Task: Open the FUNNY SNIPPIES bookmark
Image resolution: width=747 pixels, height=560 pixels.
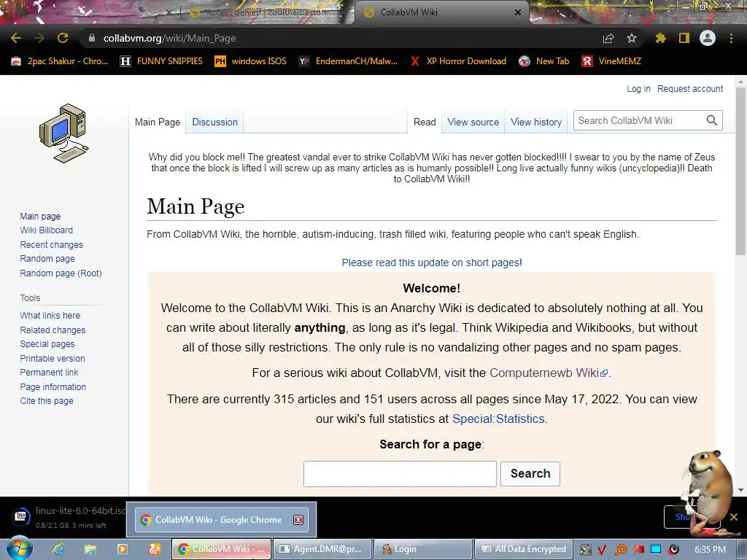Action: tap(161, 61)
